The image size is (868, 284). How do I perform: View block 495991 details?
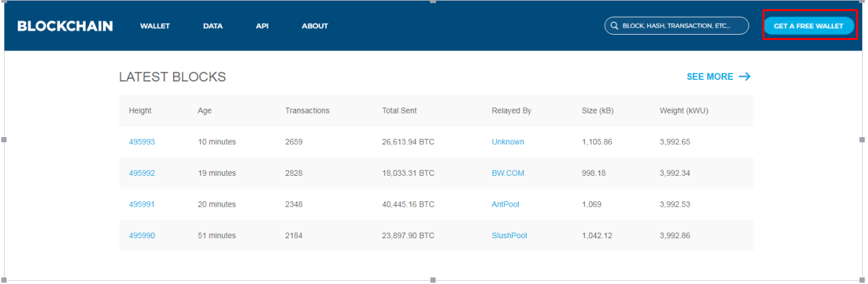click(142, 205)
